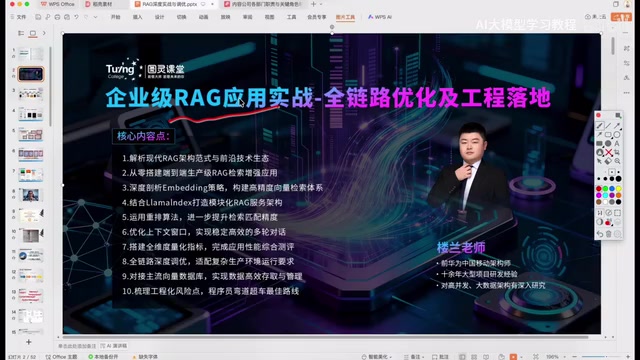Open the 图片工具 ribbon tab

point(345,17)
